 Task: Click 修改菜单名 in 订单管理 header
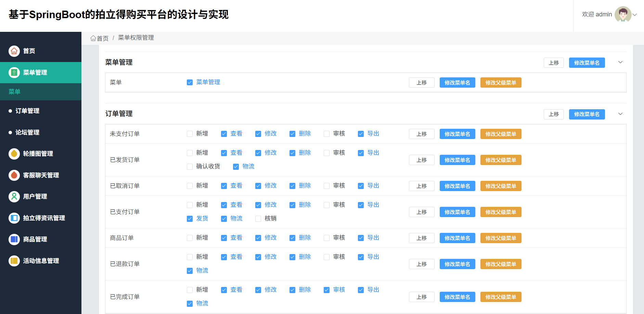point(587,114)
